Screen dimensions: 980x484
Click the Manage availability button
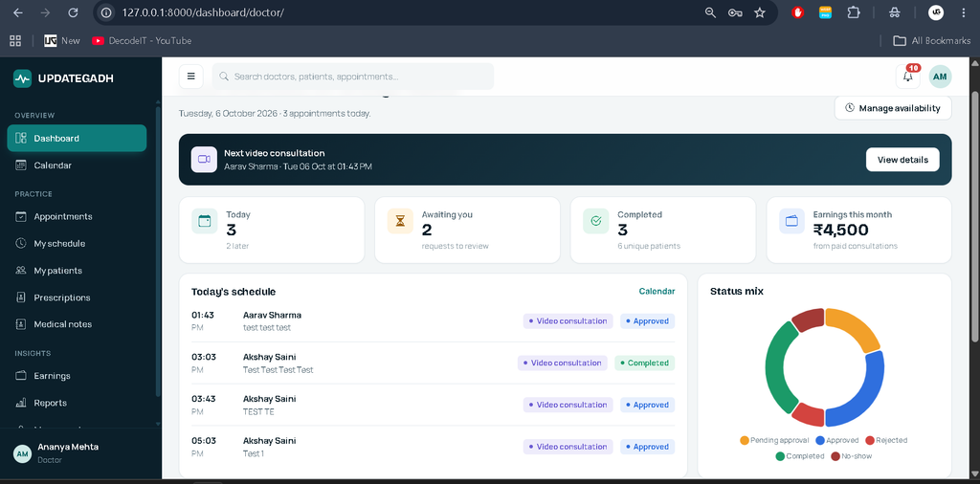point(893,108)
